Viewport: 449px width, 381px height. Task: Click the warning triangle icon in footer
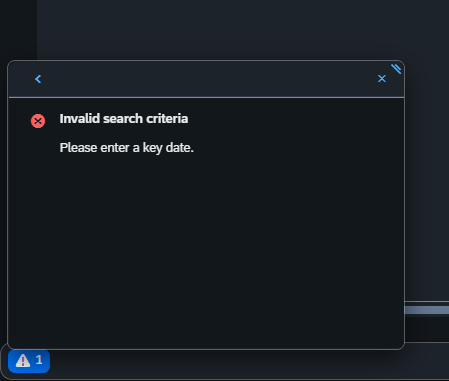pyautogui.click(x=23, y=361)
